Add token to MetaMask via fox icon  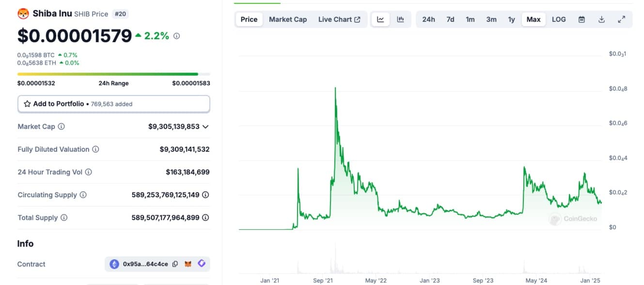coord(188,264)
